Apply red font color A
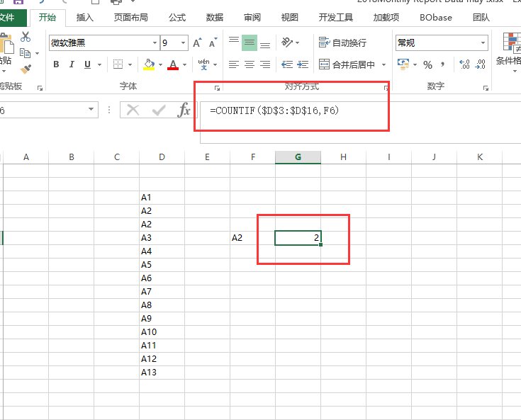The height and width of the screenshot is (420, 521). coord(173,64)
